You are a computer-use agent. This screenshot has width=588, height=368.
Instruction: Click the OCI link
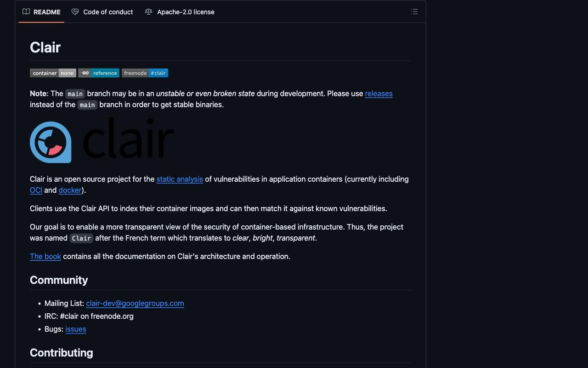(36, 190)
